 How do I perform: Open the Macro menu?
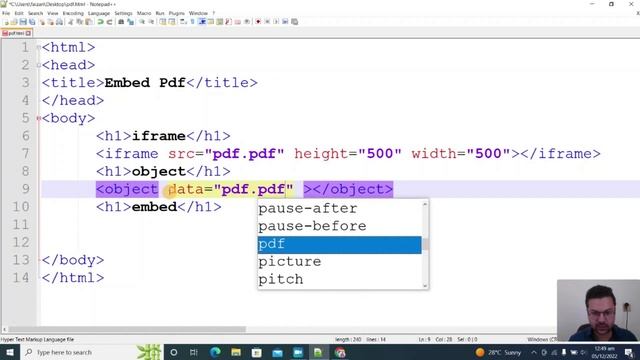[x=144, y=13]
